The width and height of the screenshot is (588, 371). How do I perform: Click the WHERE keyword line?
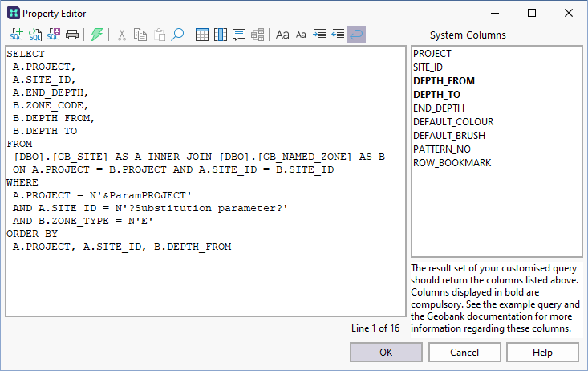point(22,182)
